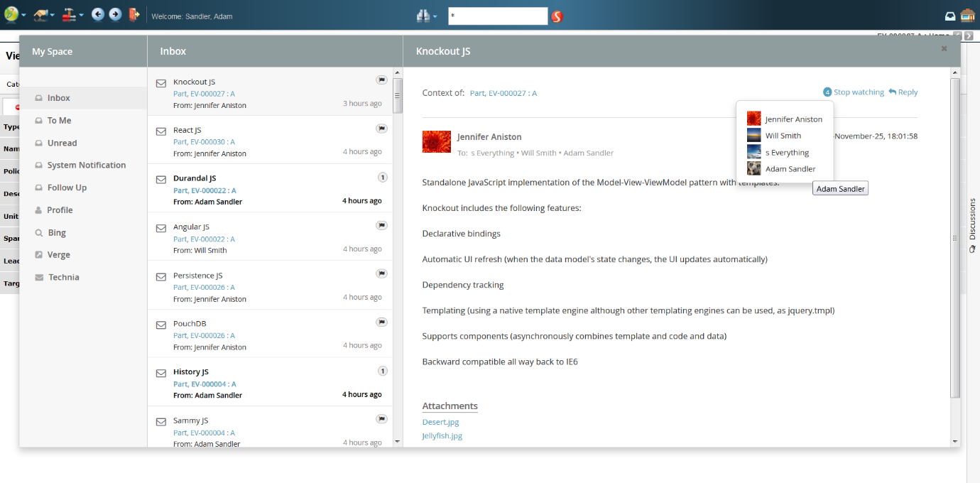Click Jennifer Aniston's red flower avatar in message
Screen dimensions: 980x483
click(436, 141)
